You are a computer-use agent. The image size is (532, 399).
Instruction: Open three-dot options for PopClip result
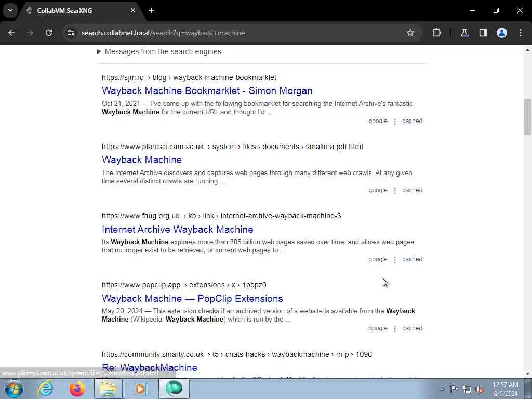pyautogui.click(x=395, y=329)
